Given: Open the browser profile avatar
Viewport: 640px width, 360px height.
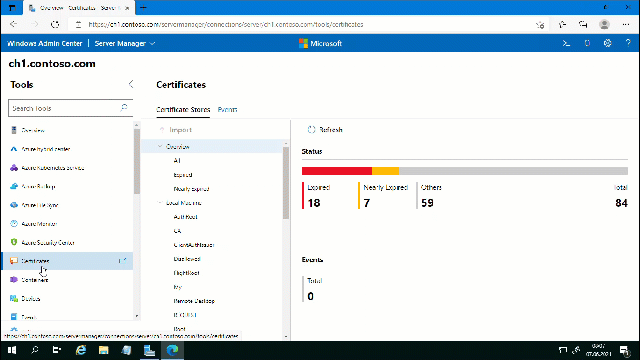Looking at the screenshot, I should pos(604,24).
